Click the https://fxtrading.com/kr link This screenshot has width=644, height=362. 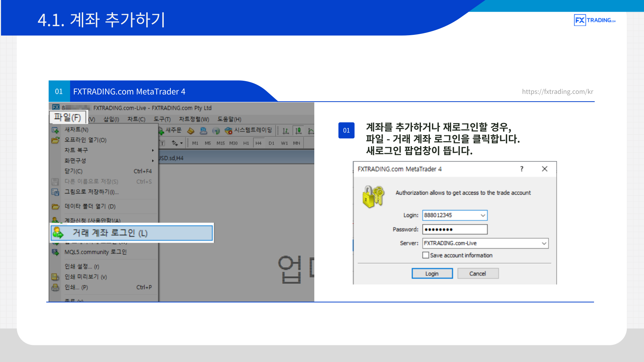tap(557, 92)
